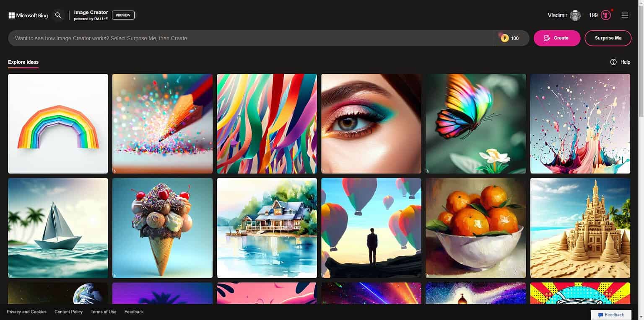This screenshot has height=320, width=644.
Task: Open the Microsoft Rewards trophy icon showing 199
Action: coord(606,15)
